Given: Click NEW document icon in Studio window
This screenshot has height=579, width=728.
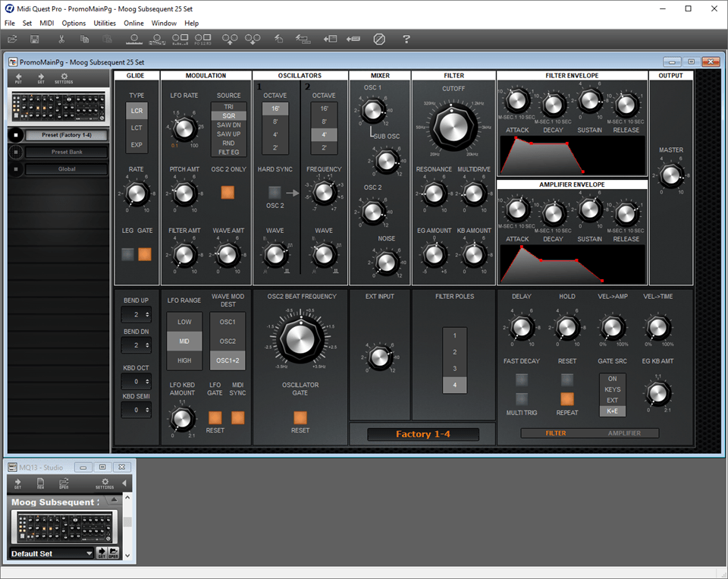Looking at the screenshot, I should tap(40, 483).
